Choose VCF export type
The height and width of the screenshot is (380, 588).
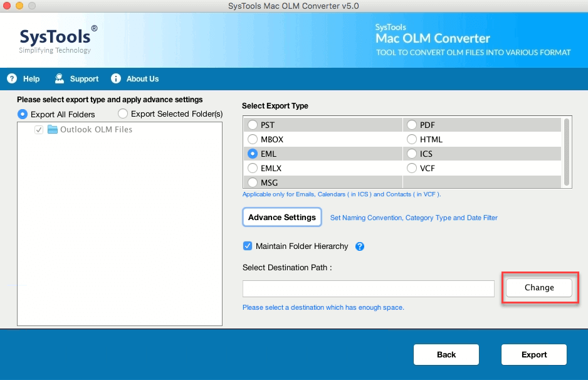[x=412, y=168]
